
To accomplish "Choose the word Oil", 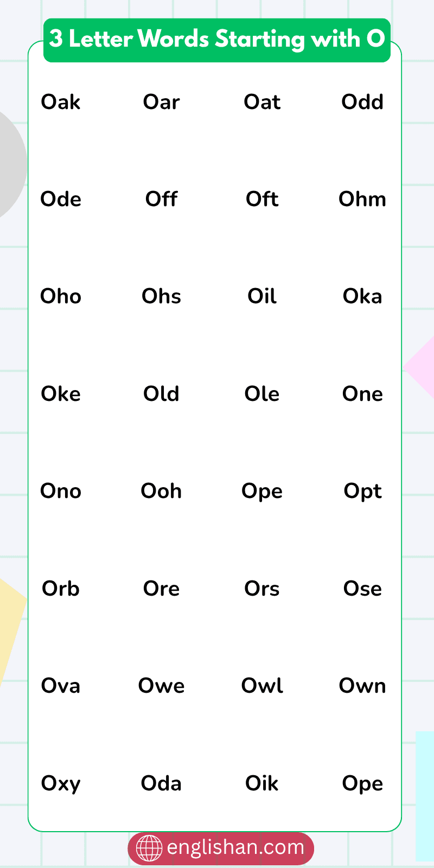I will 262,296.
